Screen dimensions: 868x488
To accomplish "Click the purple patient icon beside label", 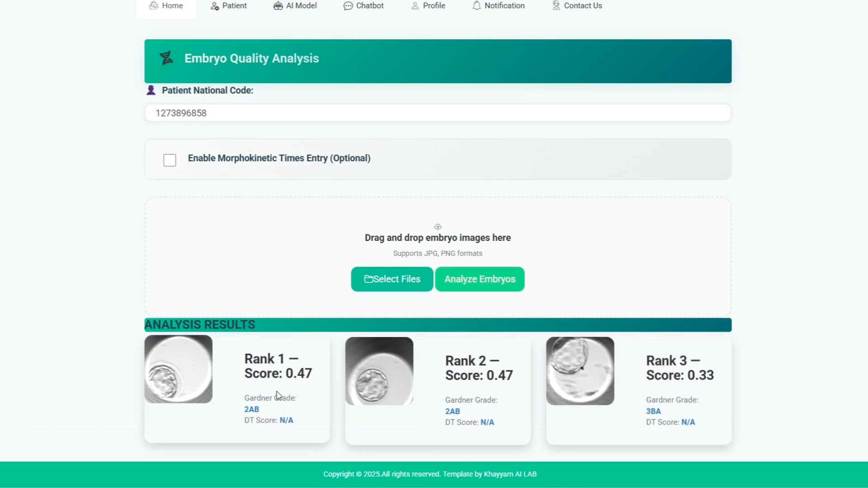I will 151,90.
